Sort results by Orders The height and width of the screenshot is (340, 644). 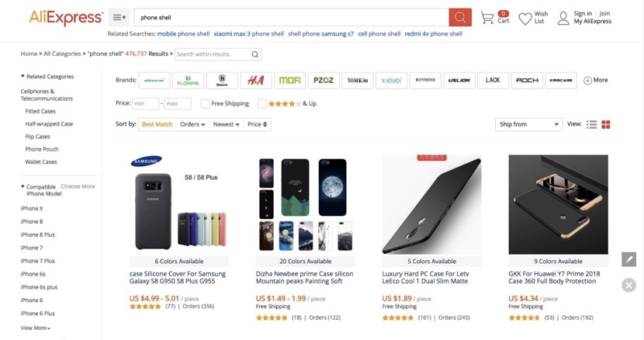point(192,124)
